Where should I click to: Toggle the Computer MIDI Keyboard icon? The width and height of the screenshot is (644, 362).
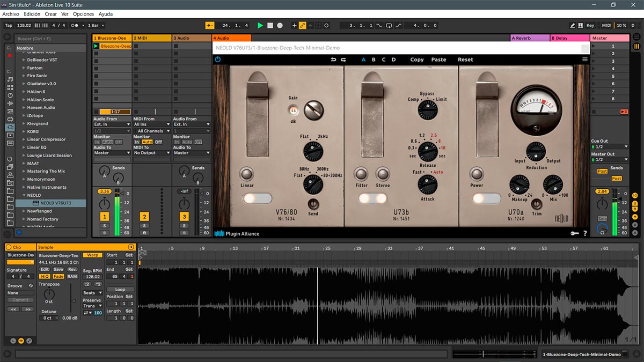(582, 25)
